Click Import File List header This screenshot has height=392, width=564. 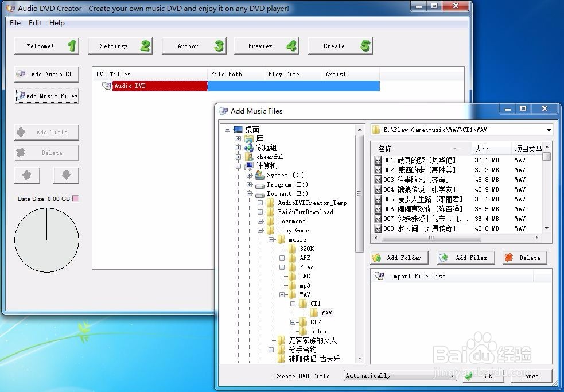click(x=452, y=276)
